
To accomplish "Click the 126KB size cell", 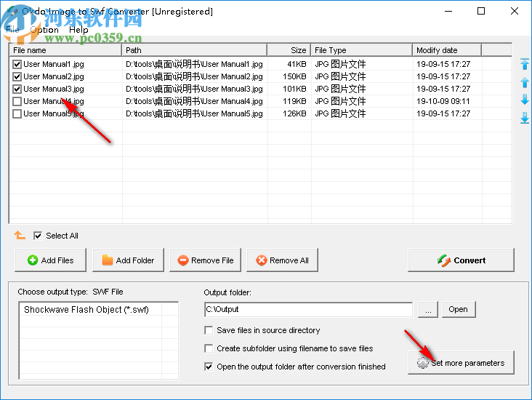I will point(294,113).
